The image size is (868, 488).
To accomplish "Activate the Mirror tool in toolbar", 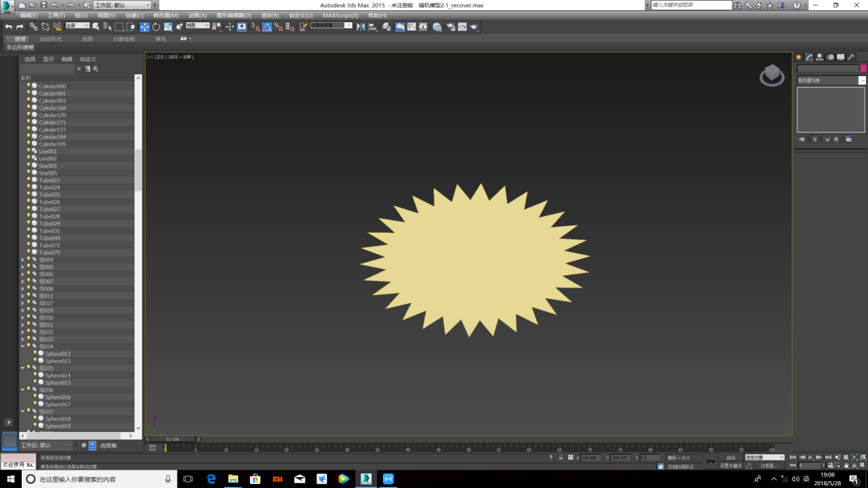I will point(361,27).
